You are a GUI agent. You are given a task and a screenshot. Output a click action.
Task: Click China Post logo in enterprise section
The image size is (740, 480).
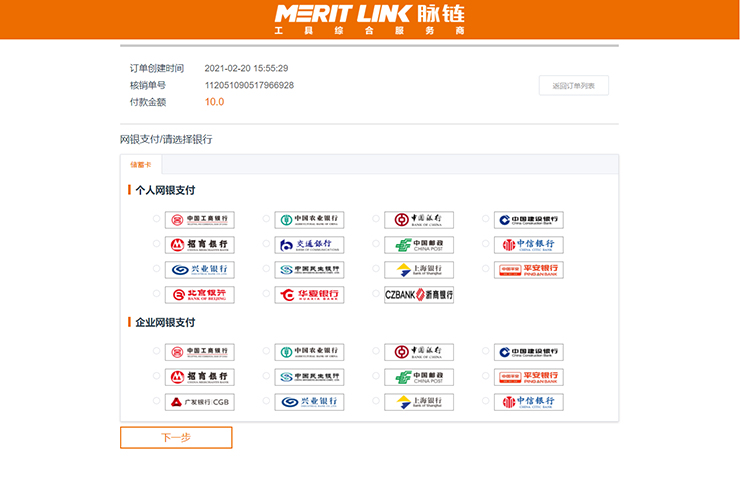[419, 377]
